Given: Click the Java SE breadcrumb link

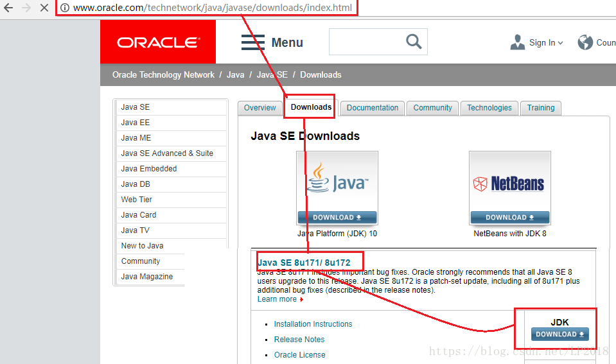Looking at the screenshot, I should [272, 74].
